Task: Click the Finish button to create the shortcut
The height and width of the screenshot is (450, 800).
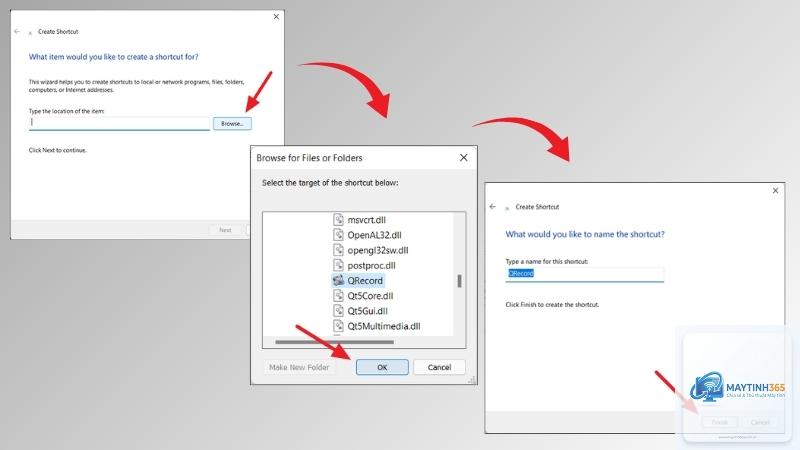Action: click(x=720, y=422)
